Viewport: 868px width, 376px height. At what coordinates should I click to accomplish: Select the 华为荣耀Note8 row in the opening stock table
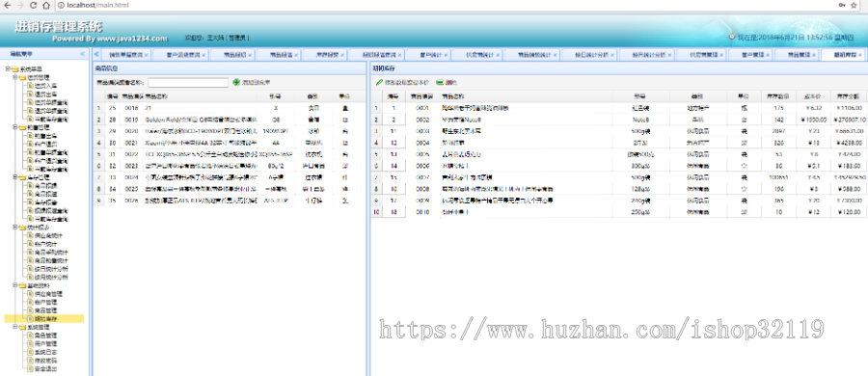[618, 119]
